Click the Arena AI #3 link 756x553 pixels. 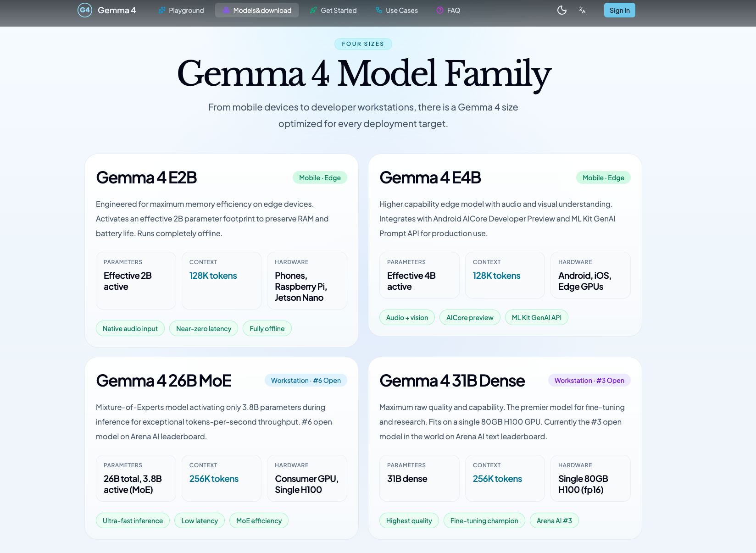coord(554,520)
